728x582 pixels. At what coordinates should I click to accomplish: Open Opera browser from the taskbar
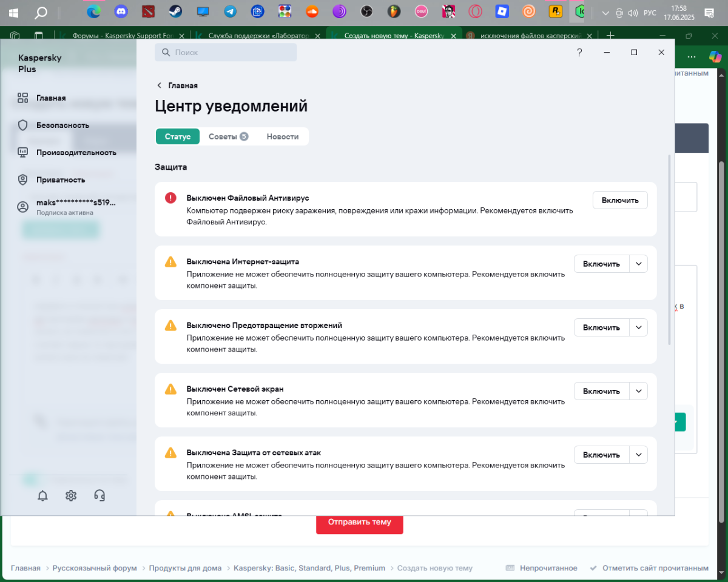(476, 12)
